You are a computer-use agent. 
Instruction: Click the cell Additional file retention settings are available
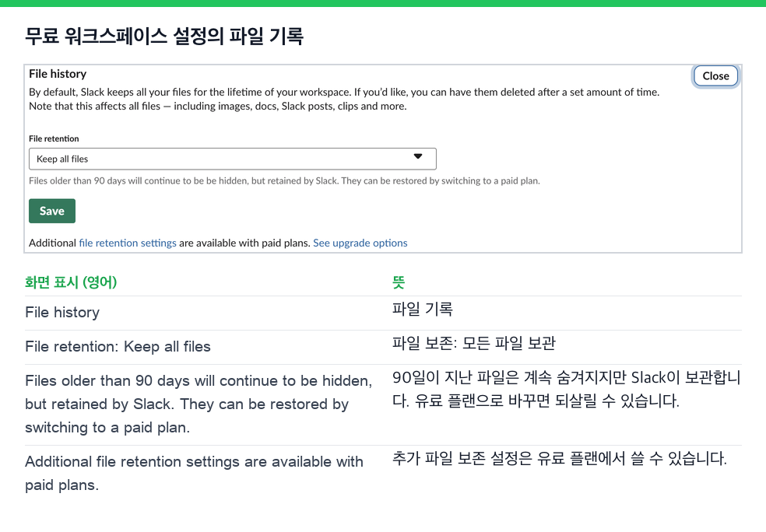[195, 474]
